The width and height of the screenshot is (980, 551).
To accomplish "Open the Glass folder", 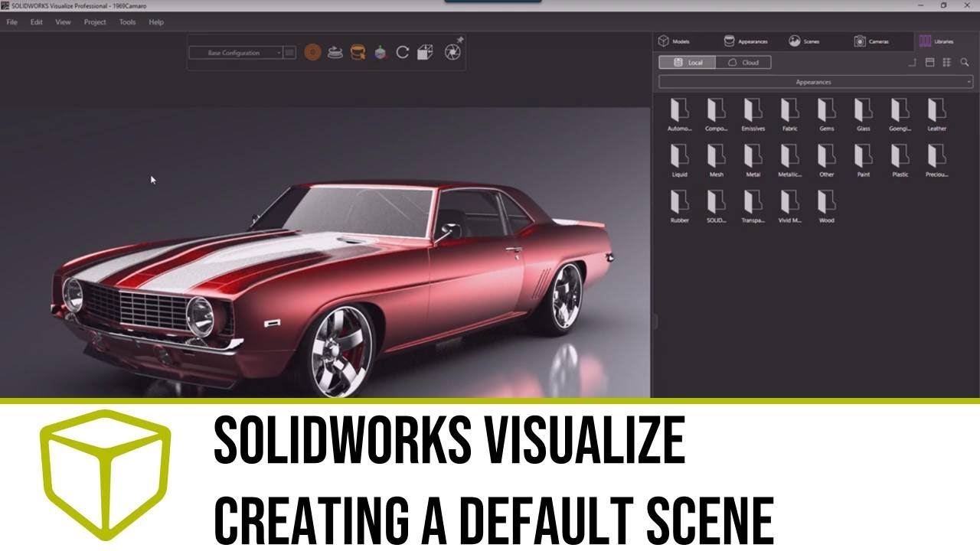I will 863,115.
